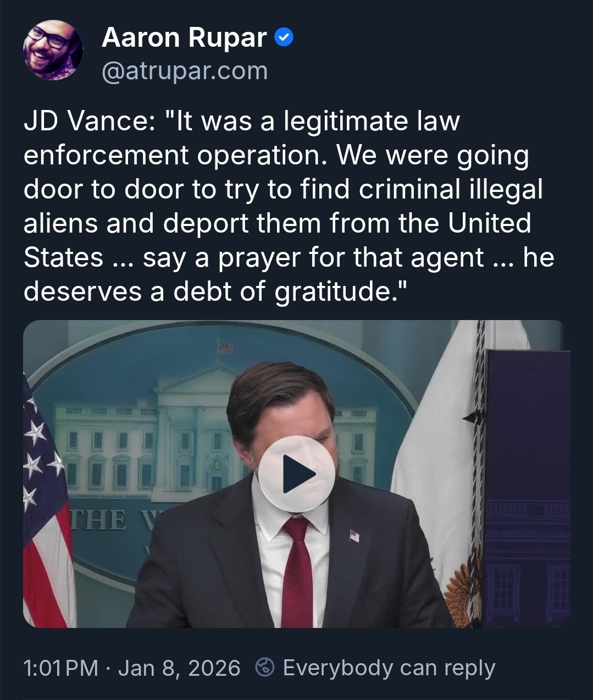Screen dimensions: 593x700
Task: Click the dark podium sign in video
Action: [527, 484]
